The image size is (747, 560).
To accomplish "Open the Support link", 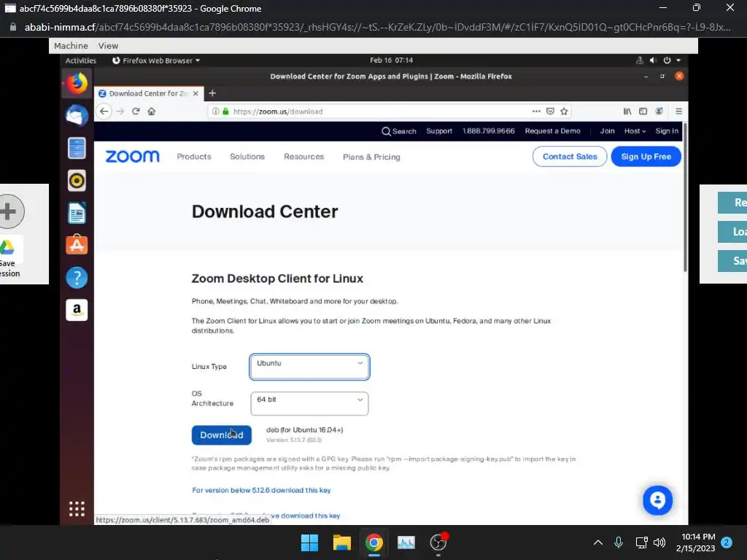I will pyautogui.click(x=439, y=131).
